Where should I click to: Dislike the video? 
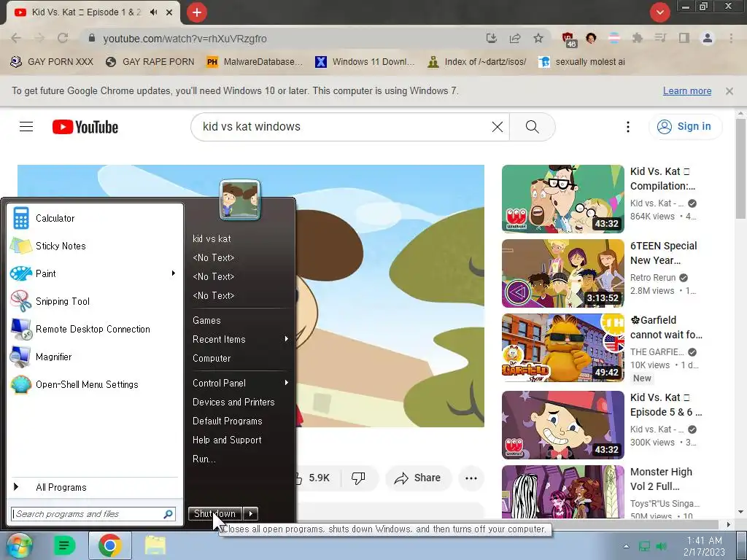(358, 478)
